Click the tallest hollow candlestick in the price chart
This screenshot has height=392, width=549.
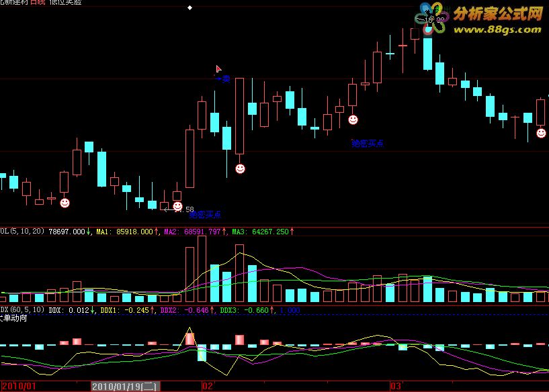(x=239, y=116)
